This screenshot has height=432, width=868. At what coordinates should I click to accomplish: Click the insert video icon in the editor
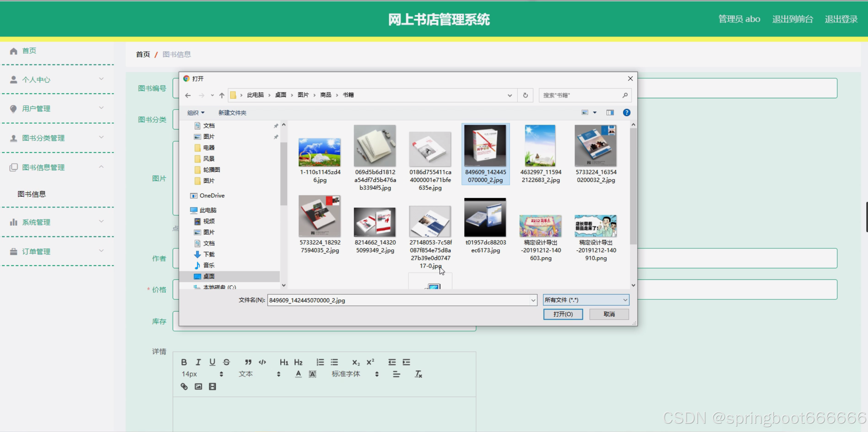[212, 387]
